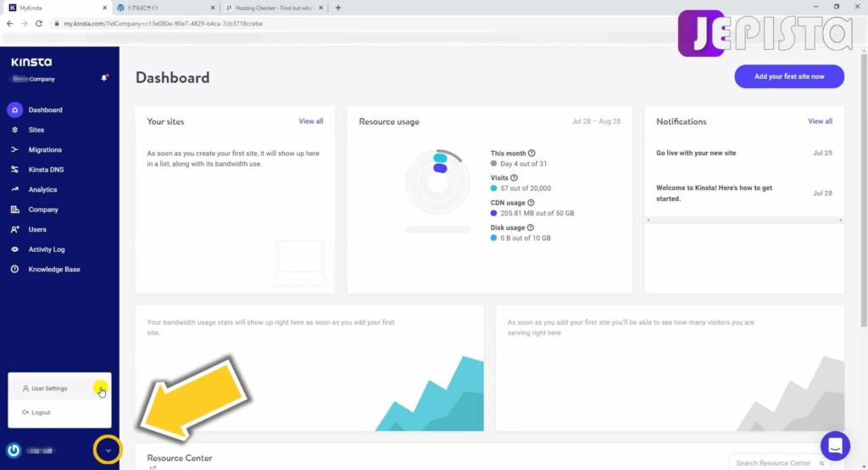868x470 pixels.
Task: Click the browser forward arrow
Action: 25,24
